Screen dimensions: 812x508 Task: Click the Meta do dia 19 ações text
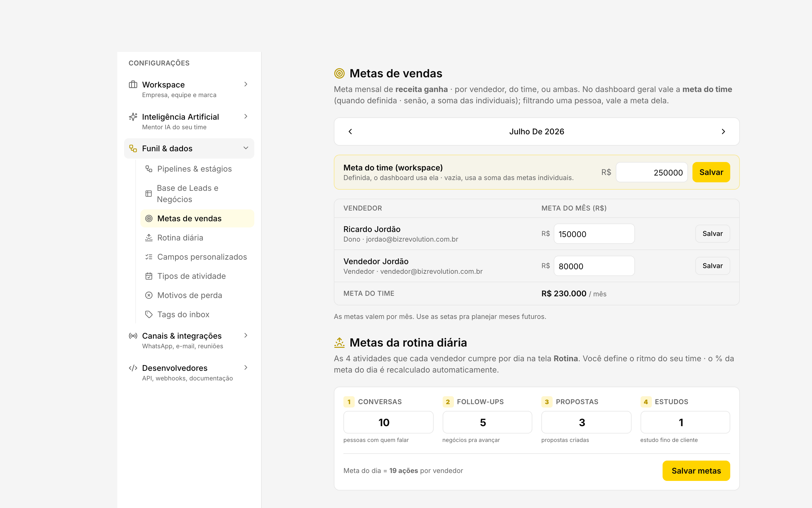(403, 471)
